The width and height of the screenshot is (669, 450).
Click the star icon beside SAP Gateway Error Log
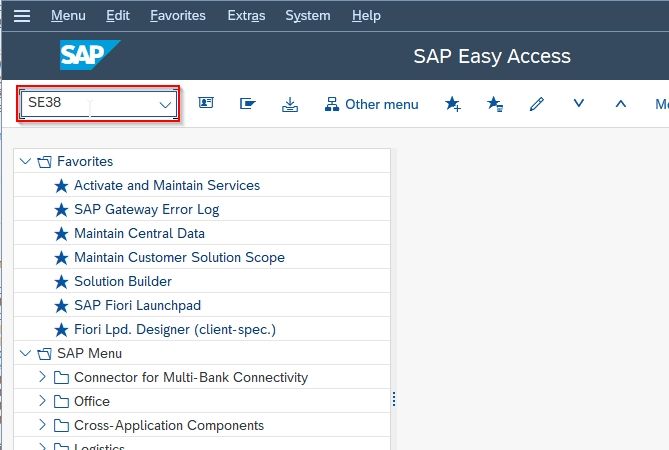click(61, 210)
